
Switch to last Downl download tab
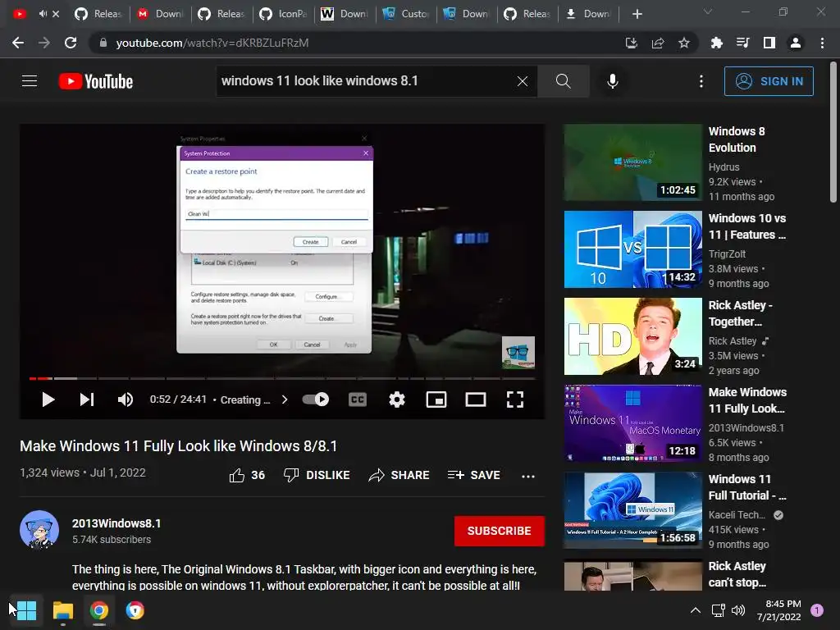[587, 14]
